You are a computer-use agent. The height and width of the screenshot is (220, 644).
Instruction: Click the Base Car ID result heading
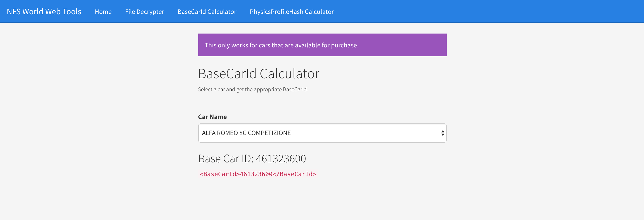pos(252,159)
